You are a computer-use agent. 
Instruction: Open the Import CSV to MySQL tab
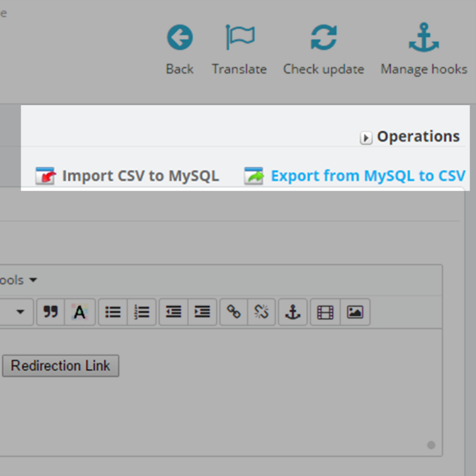point(127,176)
